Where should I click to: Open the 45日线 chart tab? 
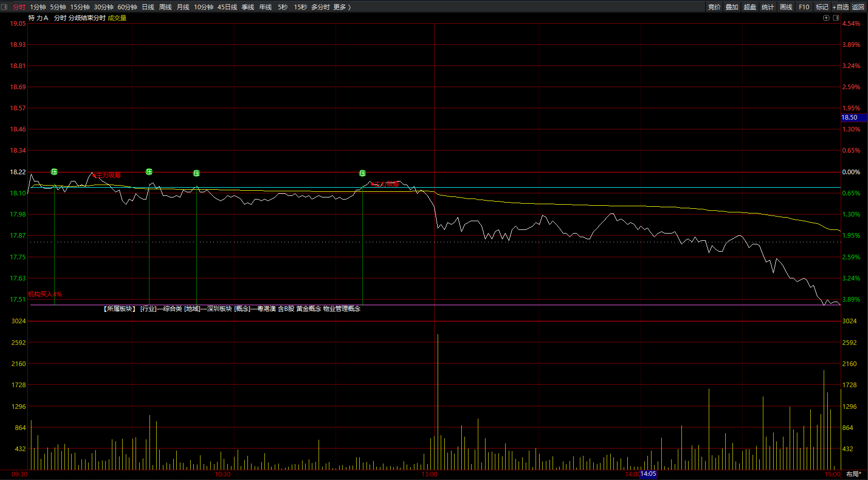point(227,7)
